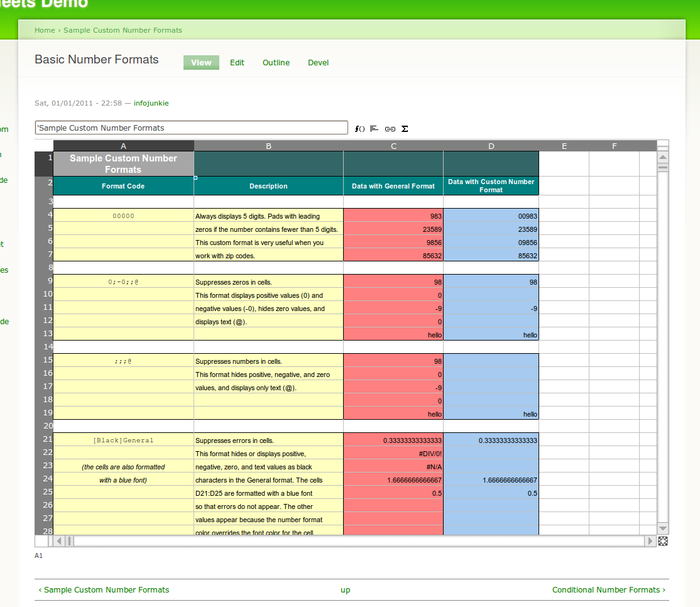Select row 9 header
The height and width of the screenshot is (607, 700).
pyautogui.click(x=44, y=281)
